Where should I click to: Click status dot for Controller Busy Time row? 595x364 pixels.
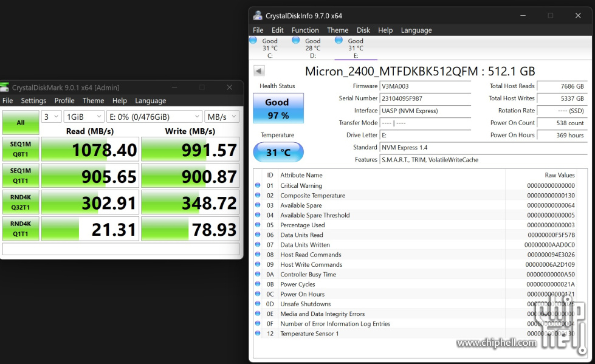click(x=258, y=274)
